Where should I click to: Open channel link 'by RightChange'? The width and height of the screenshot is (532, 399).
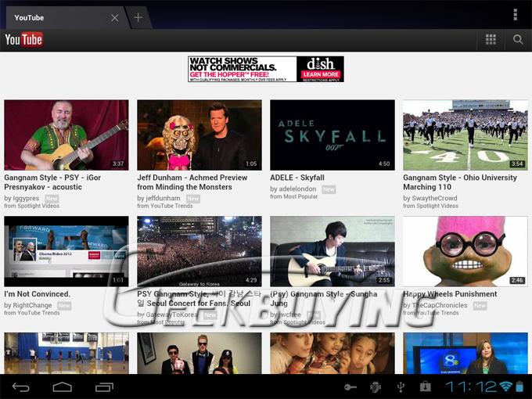click(x=28, y=305)
